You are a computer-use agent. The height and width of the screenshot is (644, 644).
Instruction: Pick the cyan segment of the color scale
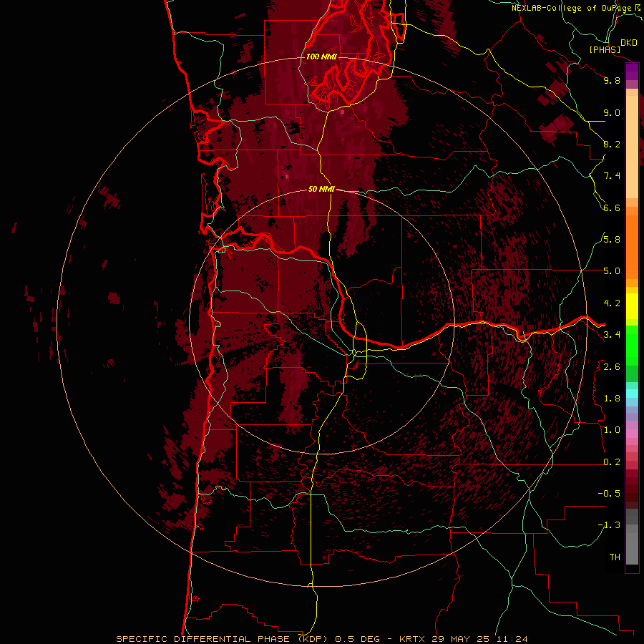pyautogui.click(x=632, y=394)
